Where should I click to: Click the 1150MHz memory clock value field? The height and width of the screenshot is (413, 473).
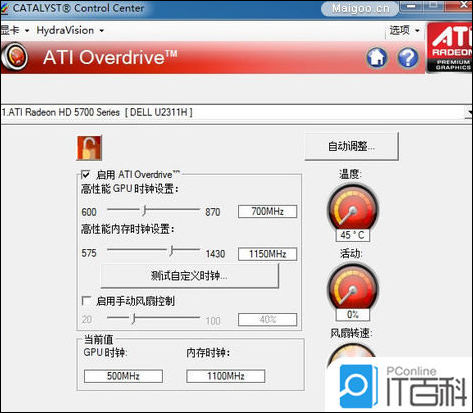[x=267, y=254]
